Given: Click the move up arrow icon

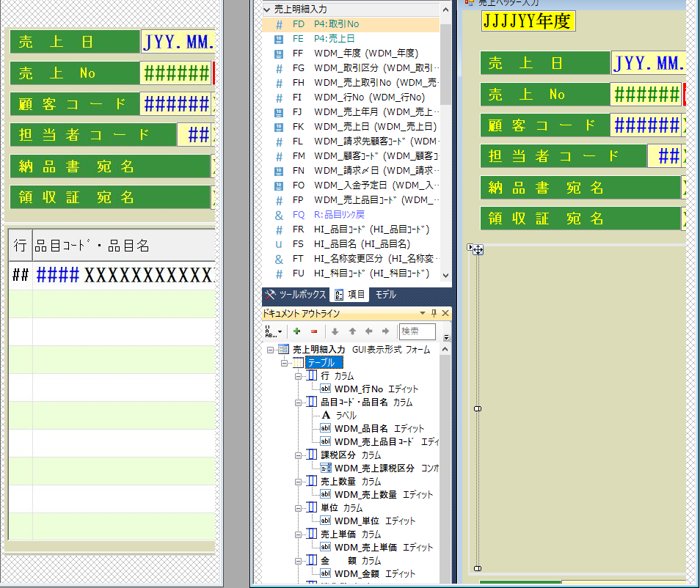Looking at the screenshot, I should coord(353,331).
